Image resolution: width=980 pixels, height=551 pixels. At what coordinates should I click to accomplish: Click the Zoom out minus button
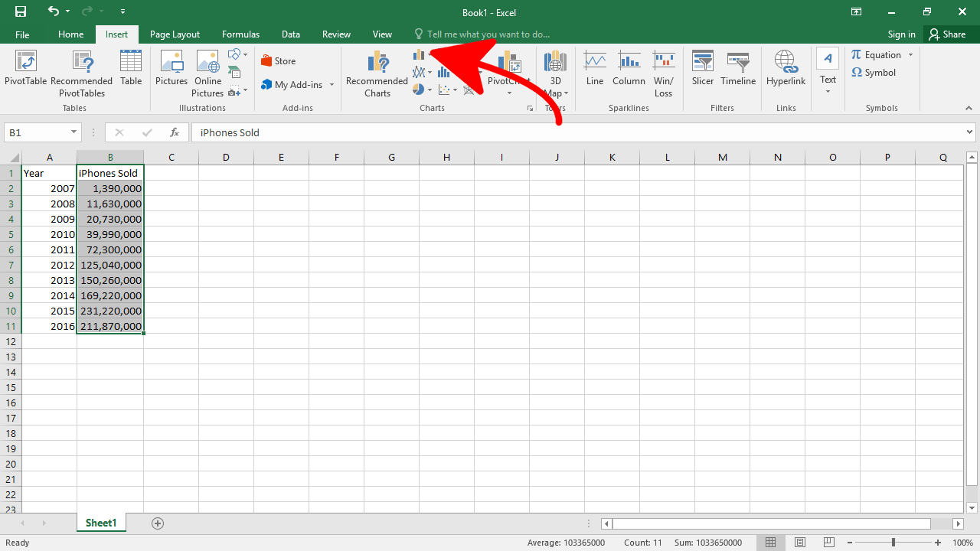(x=850, y=543)
